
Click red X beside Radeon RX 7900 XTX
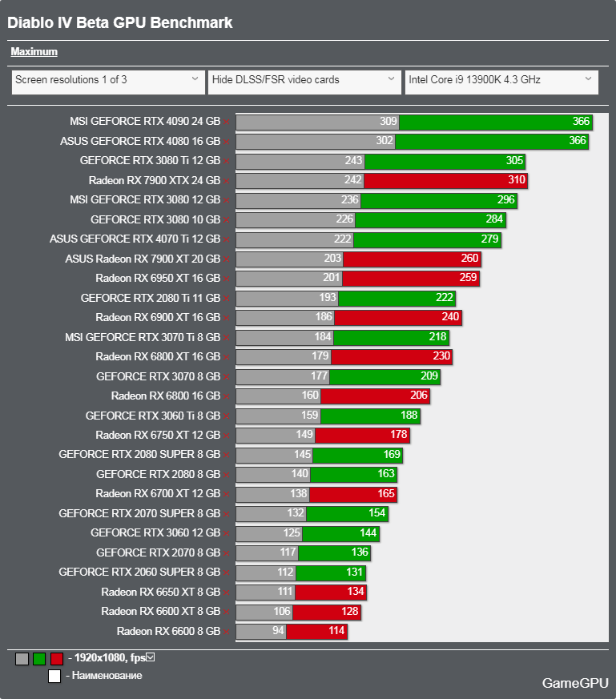[x=227, y=180]
